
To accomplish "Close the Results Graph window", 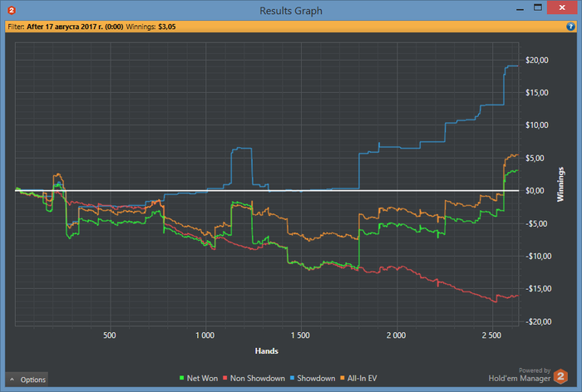I will click(562, 7).
